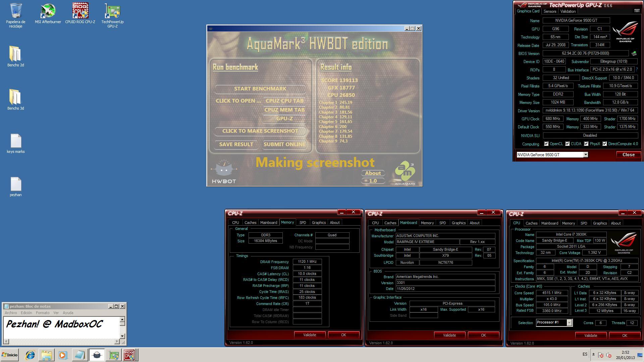
Task: Click the GPU-Z BIOS save chip icon
Action: (634, 53)
